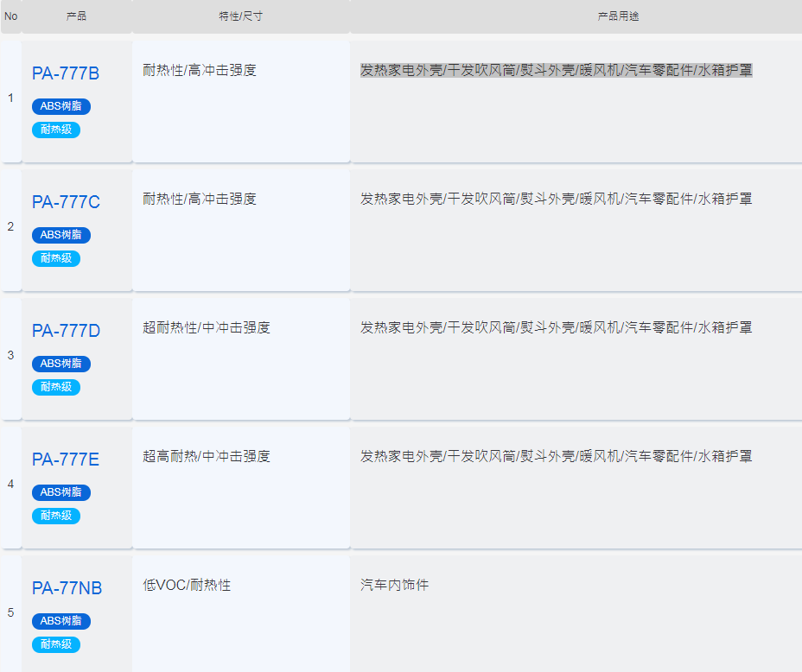Click ABS树脂 tag under PA-777B
The image size is (802, 672).
pos(60,106)
